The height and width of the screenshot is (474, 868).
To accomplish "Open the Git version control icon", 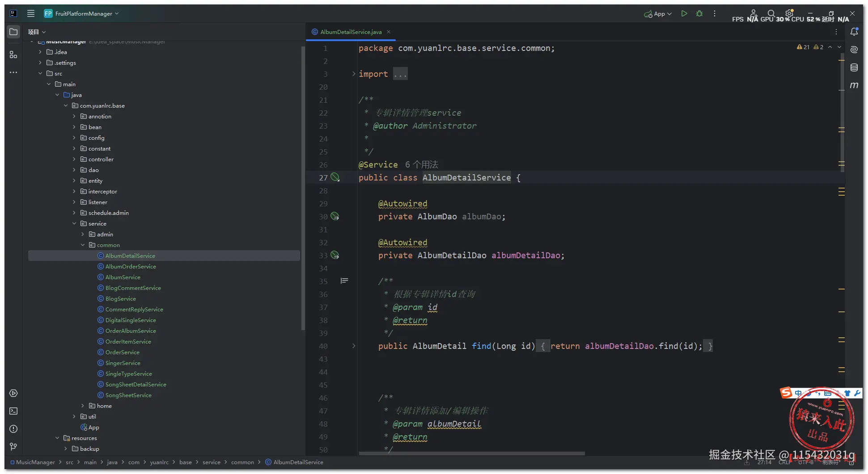I will click(x=13, y=446).
